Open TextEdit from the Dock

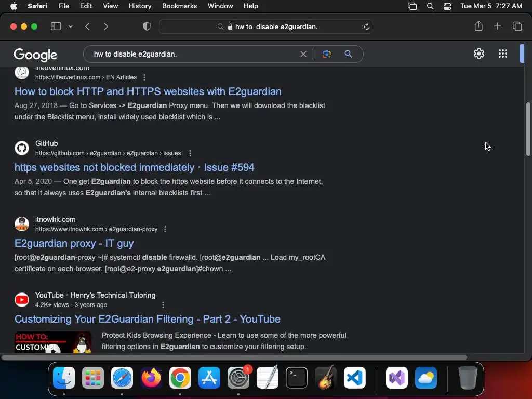coord(268,377)
